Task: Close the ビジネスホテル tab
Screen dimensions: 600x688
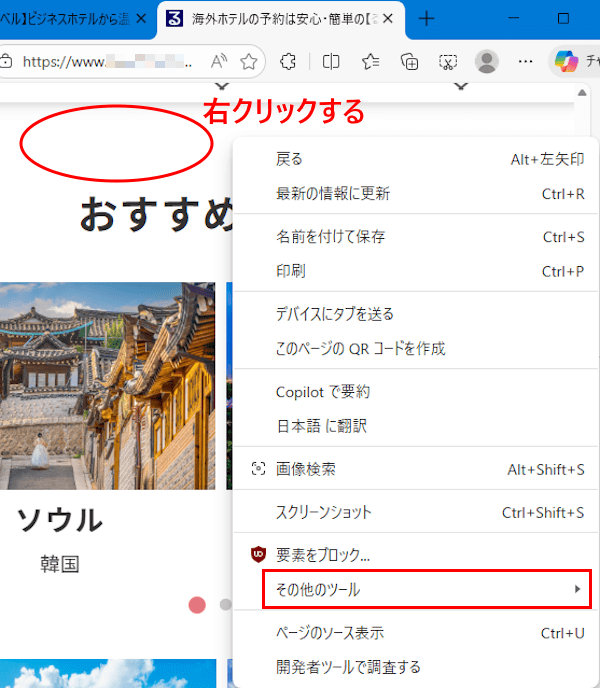Action: [141, 19]
